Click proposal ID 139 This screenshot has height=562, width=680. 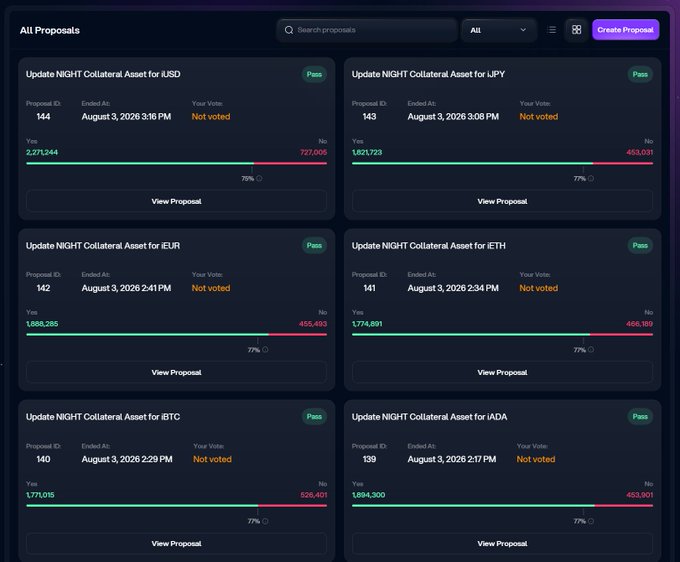pyautogui.click(x=369, y=459)
